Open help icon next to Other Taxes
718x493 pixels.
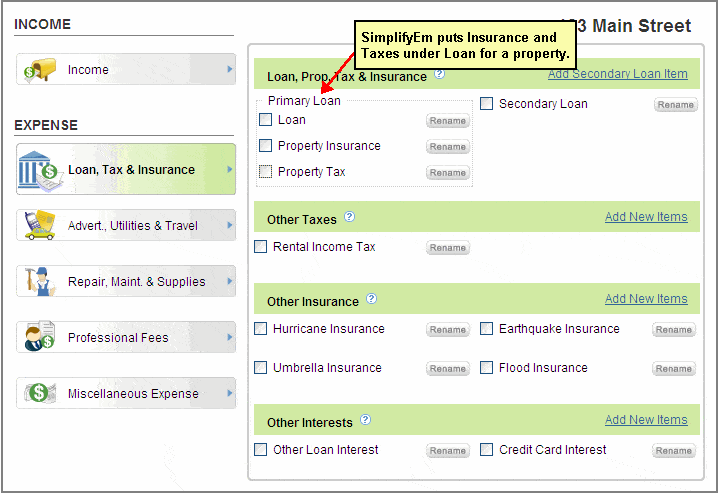point(350,217)
